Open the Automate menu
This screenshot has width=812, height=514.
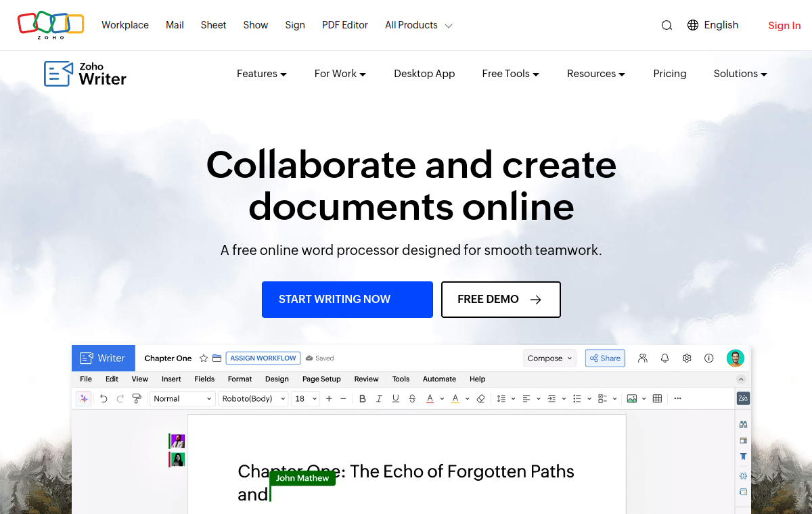click(x=439, y=379)
